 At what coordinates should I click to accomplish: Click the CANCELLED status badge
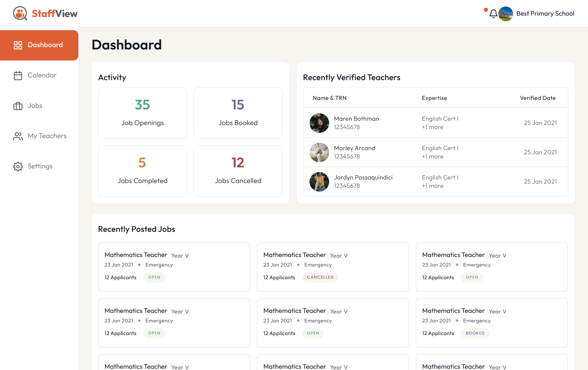320,277
